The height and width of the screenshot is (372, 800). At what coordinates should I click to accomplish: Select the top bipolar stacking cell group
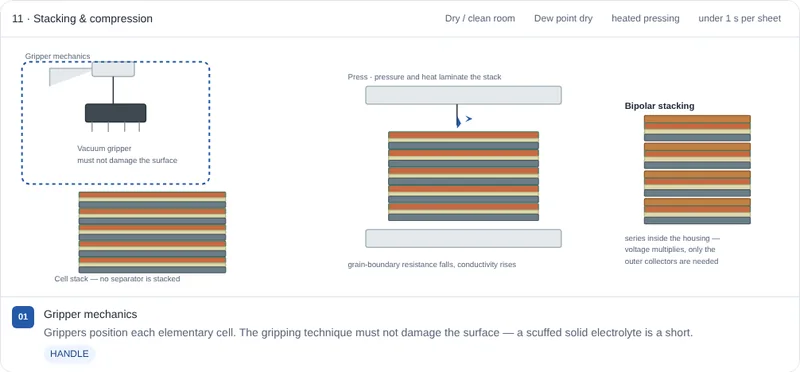(697, 128)
